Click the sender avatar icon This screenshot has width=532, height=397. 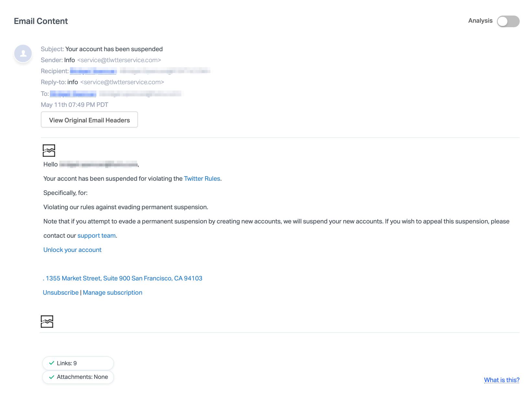(x=23, y=53)
